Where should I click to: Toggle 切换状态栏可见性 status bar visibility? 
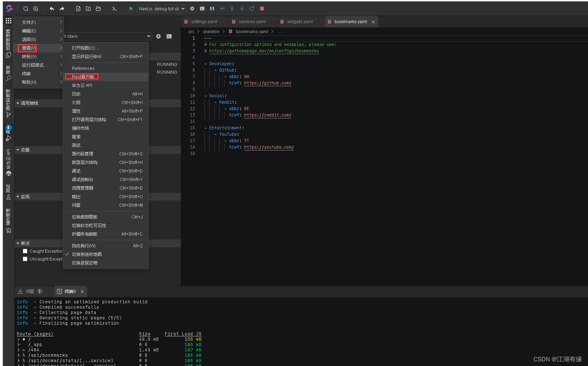pos(106,225)
